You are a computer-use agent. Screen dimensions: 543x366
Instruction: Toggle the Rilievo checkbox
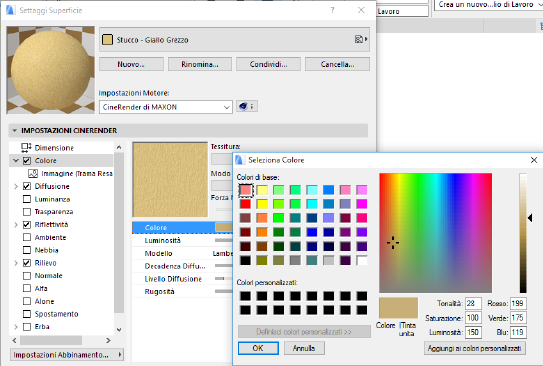pyautogui.click(x=27, y=263)
